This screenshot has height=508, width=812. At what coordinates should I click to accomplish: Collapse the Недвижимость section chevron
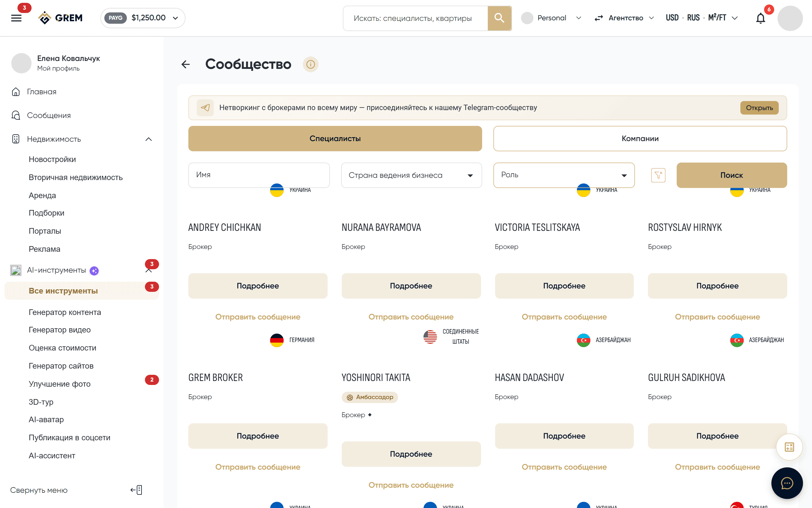pos(149,139)
